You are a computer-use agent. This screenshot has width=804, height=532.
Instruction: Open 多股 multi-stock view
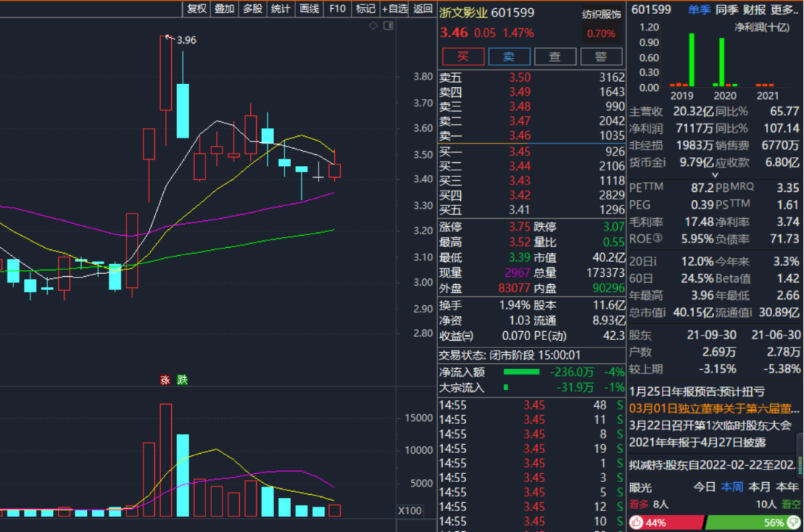253,8
